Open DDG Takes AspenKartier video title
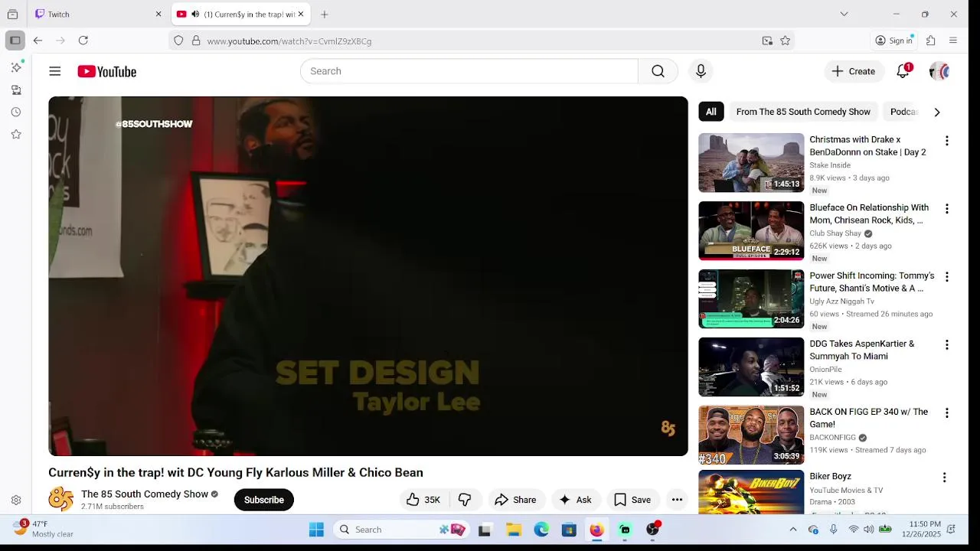Screen dimensions: 980x551 pos(862,350)
